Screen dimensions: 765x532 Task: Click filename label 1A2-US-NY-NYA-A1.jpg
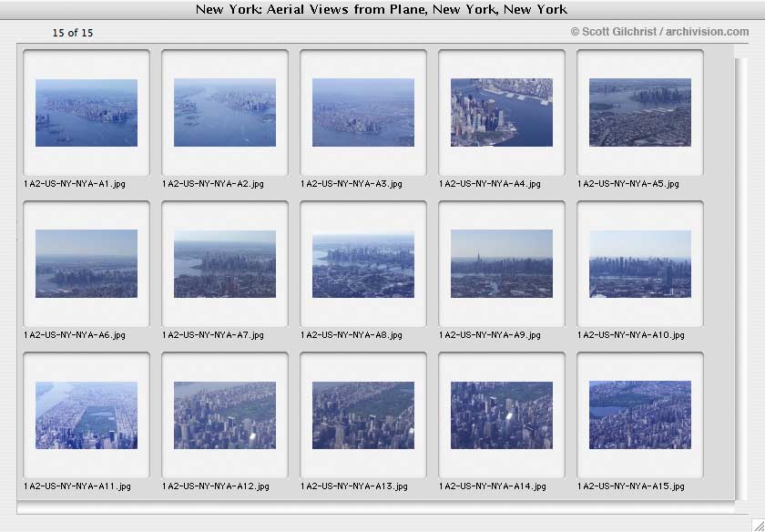coord(75,184)
